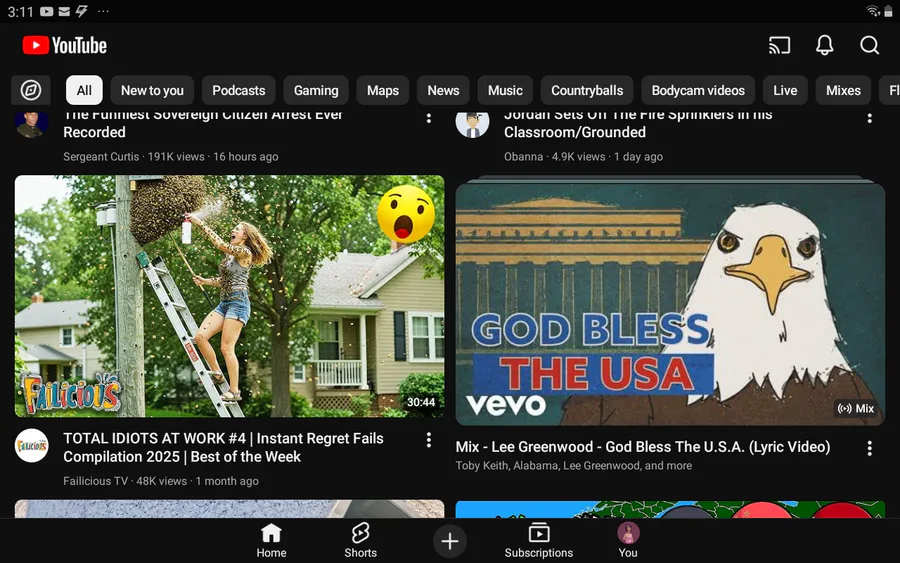Viewport: 900px width, 563px height.
Task: Open the notifications bell
Action: coord(825,45)
